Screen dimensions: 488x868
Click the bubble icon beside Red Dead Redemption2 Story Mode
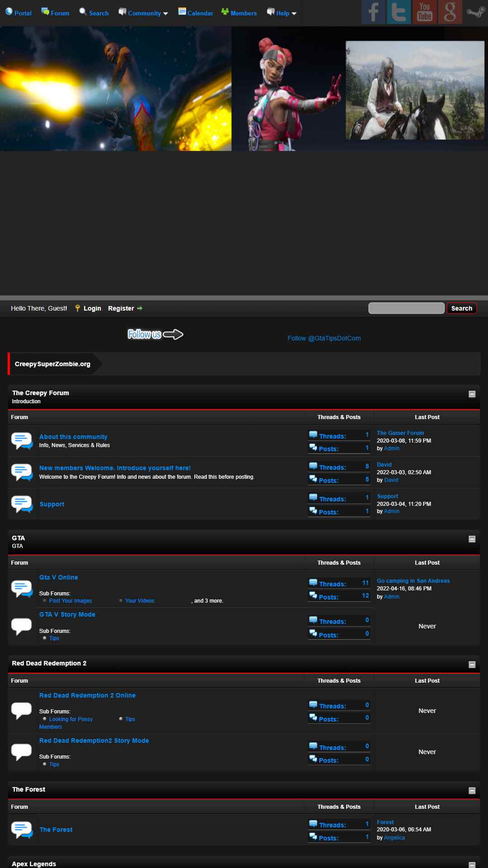[22, 752]
